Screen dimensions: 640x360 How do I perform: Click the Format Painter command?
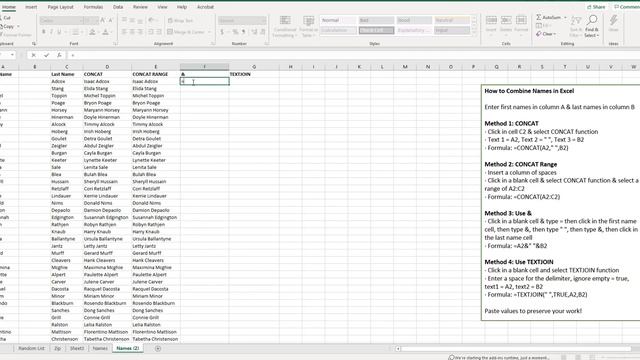[x=16, y=35]
